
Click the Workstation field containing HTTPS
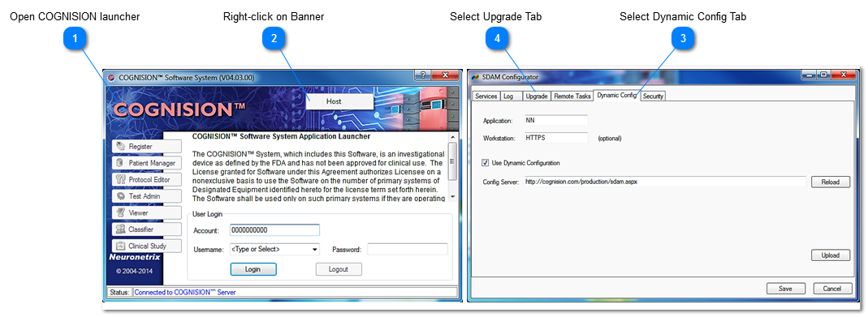[x=555, y=138]
